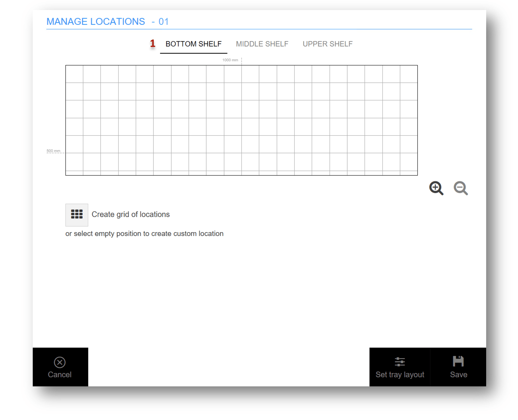Screen dimensions: 518x420
Task: Zoom out of the shelf grid
Action: click(460, 188)
